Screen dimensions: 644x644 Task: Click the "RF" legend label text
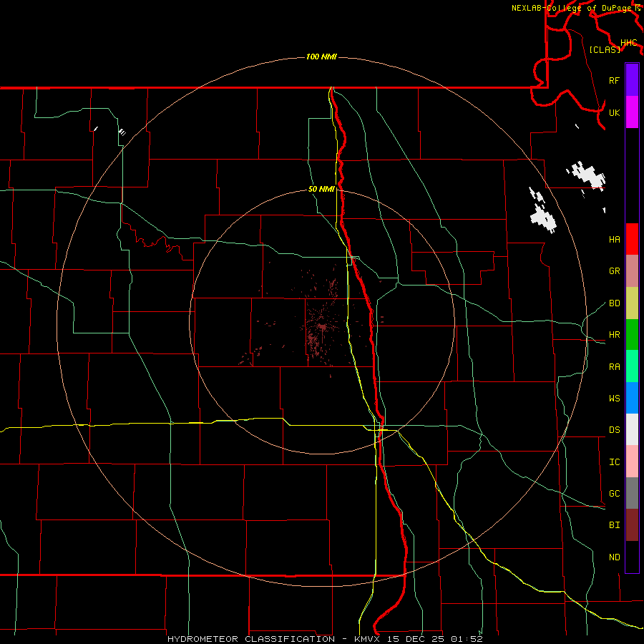click(x=615, y=80)
